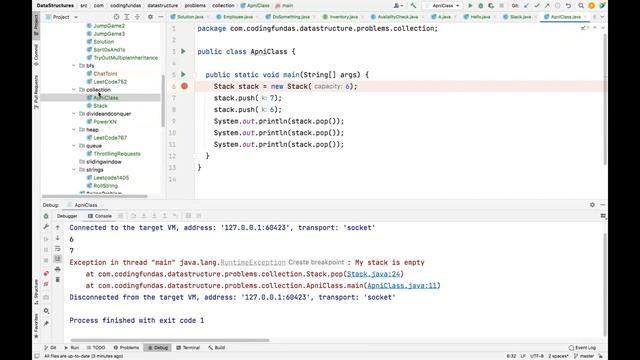Click the Project tree vertical scrollbar
The image size is (640, 360).
pyautogui.click(x=163, y=100)
